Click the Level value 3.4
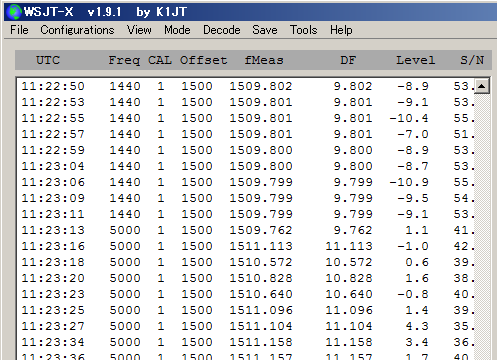Viewport: 497px width, 360px height. click(417, 342)
